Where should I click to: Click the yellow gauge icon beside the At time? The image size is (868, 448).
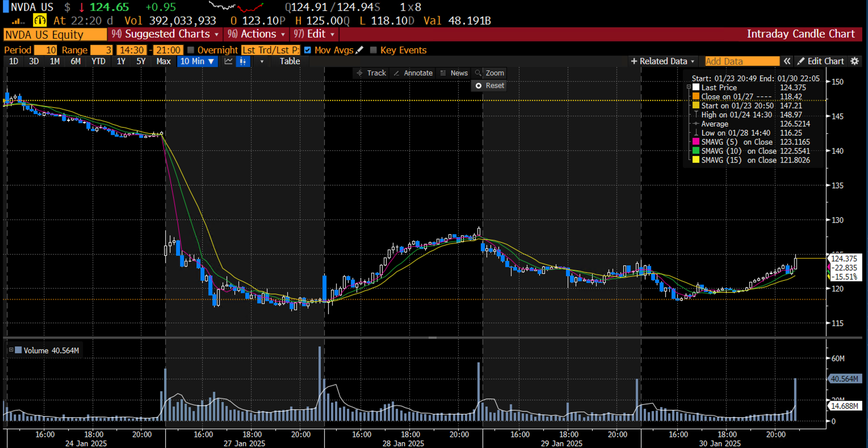[x=40, y=20]
